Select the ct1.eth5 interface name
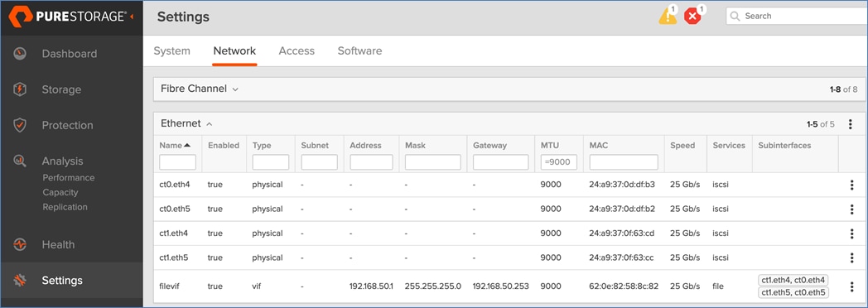This screenshot has height=308, width=868. pyautogui.click(x=174, y=257)
